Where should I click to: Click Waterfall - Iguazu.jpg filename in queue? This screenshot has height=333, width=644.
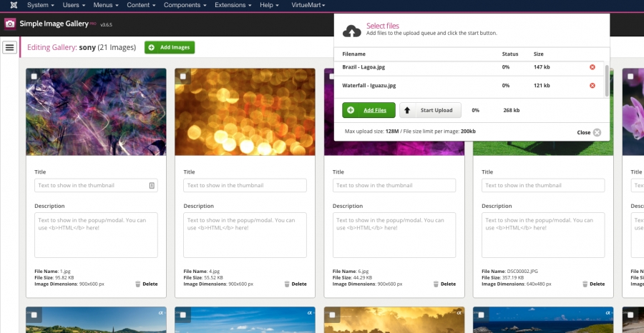click(x=369, y=85)
